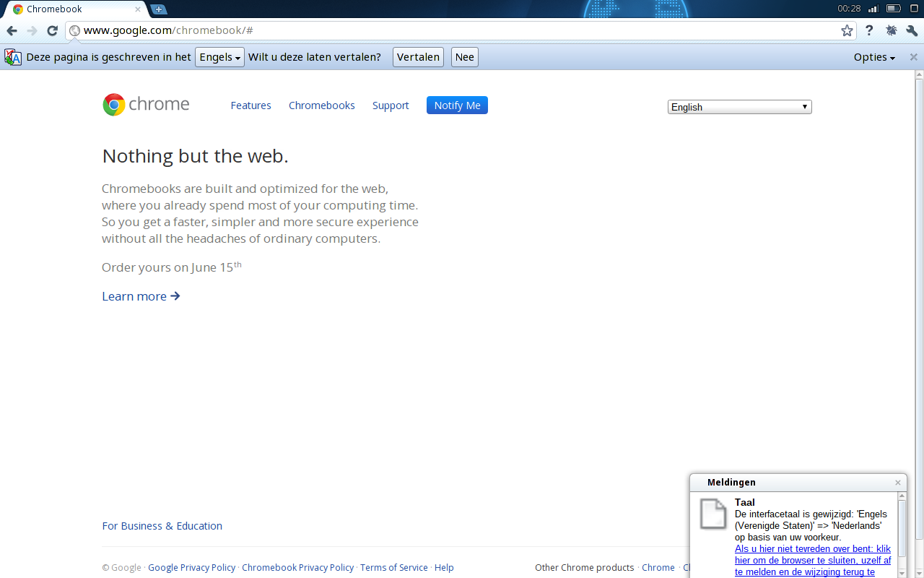
Task: Click the document icon in the Taal notification
Action: pyautogui.click(x=713, y=514)
